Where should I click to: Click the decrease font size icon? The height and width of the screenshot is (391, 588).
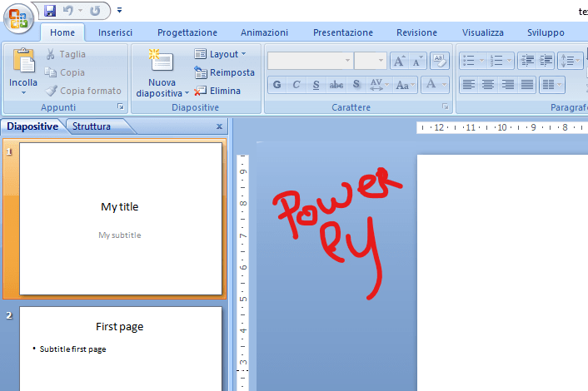(x=417, y=61)
